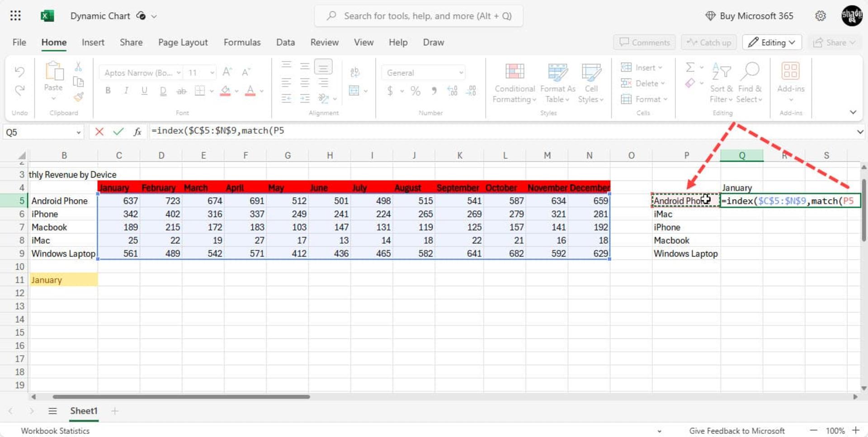This screenshot has width=868, height=437.
Task: Toggle center horizontal alignment
Action: pos(305,83)
